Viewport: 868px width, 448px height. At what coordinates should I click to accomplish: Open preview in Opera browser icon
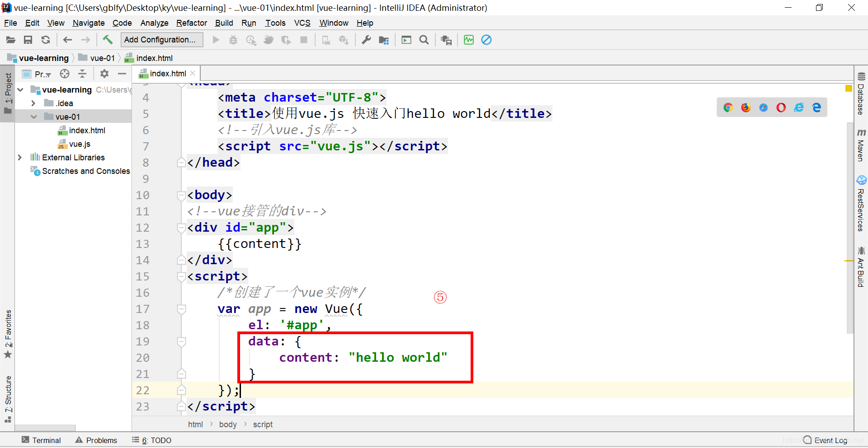pyautogui.click(x=781, y=107)
